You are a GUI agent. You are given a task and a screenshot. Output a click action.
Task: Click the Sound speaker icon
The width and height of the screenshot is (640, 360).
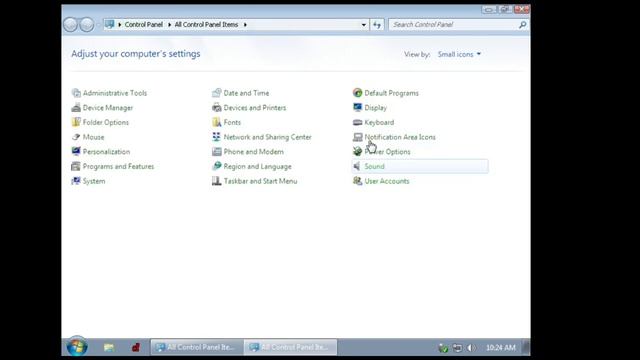357,167
